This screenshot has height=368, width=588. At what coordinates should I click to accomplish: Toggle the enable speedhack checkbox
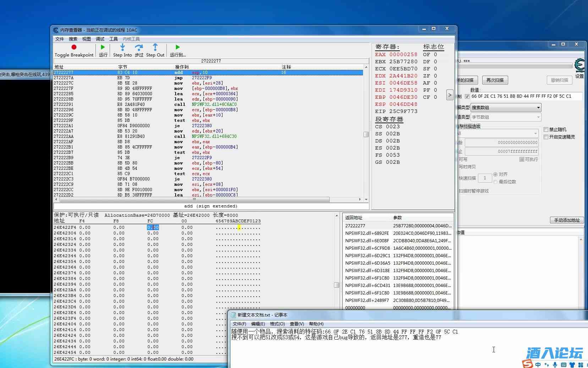click(546, 137)
